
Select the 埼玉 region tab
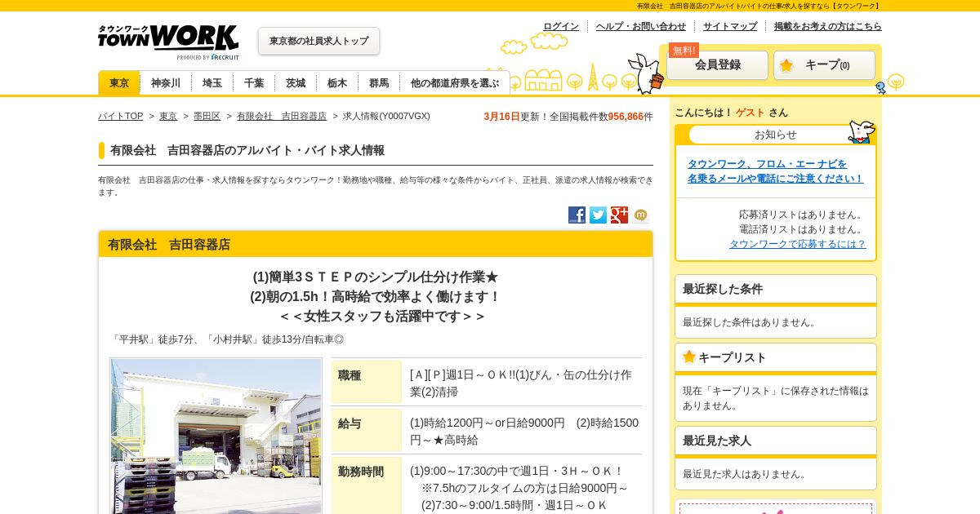coord(212,83)
